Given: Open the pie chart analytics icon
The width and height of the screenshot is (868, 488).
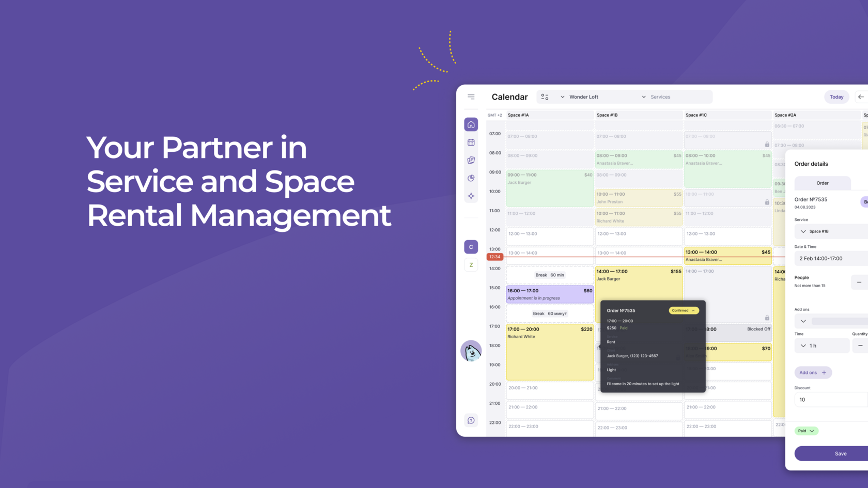Looking at the screenshot, I should click(x=471, y=178).
